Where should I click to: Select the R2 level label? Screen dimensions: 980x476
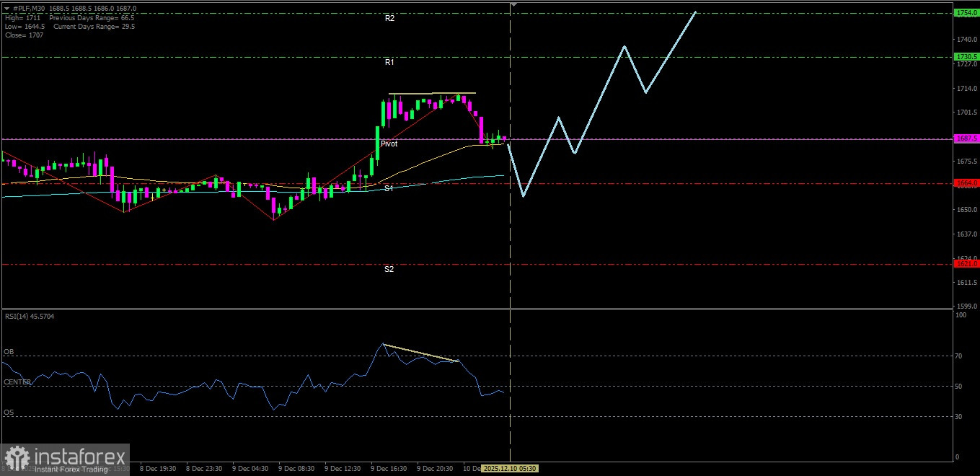[x=389, y=18]
